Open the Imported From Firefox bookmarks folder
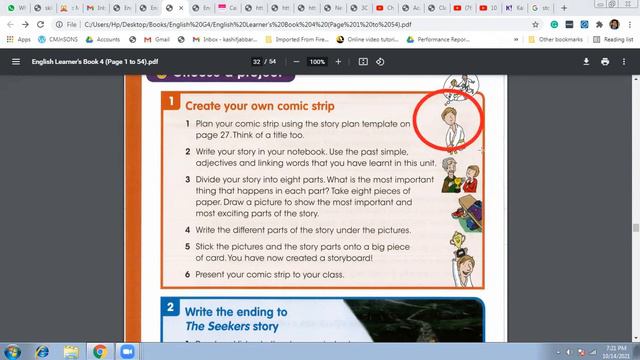The width and height of the screenshot is (640, 360). click(x=297, y=40)
